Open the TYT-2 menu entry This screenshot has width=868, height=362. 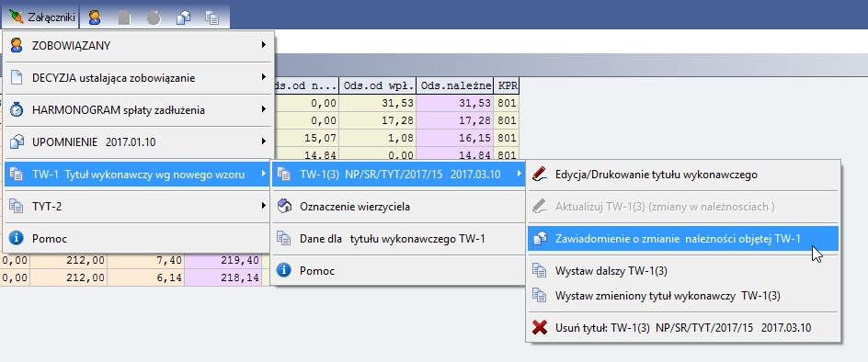pos(139,207)
